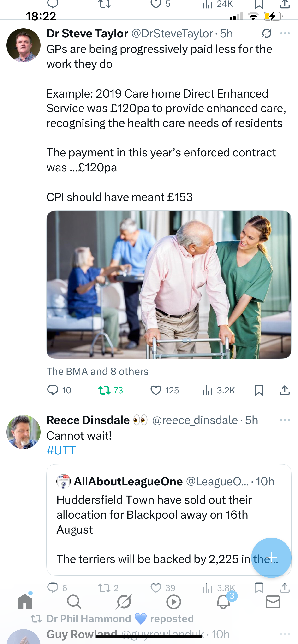The height and width of the screenshot is (644, 298).
Task: Share Dr Steve Taylor's tweet
Action: (285, 390)
